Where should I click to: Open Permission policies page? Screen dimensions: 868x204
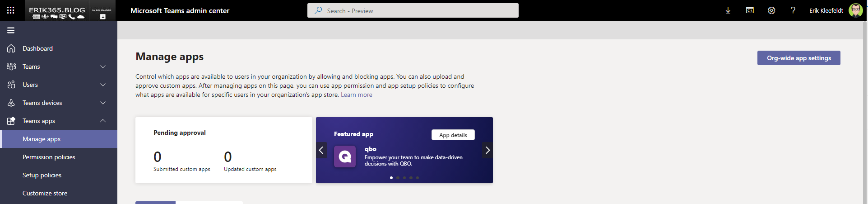click(49, 157)
